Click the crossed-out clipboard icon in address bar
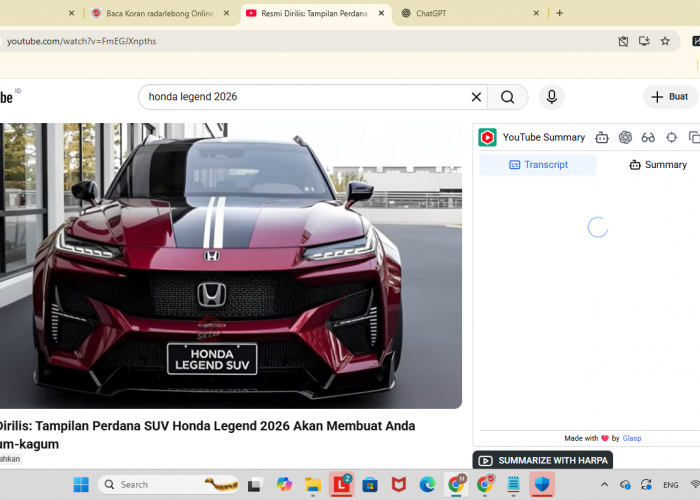 click(x=623, y=41)
